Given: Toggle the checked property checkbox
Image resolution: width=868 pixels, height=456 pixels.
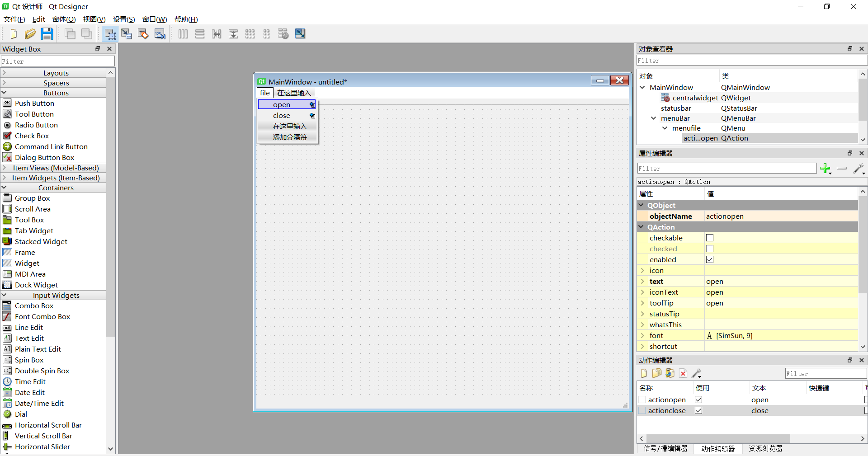Looking at the screenshot, I should (710, 249).
